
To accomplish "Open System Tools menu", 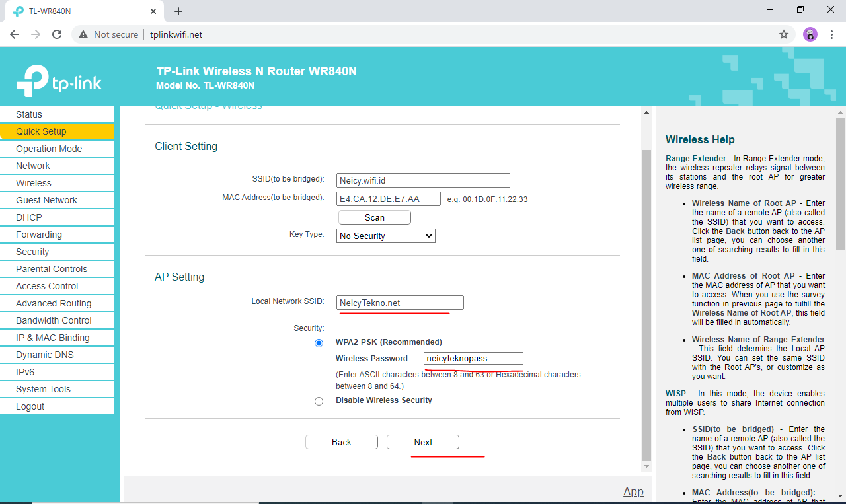I will click(57, 389).
